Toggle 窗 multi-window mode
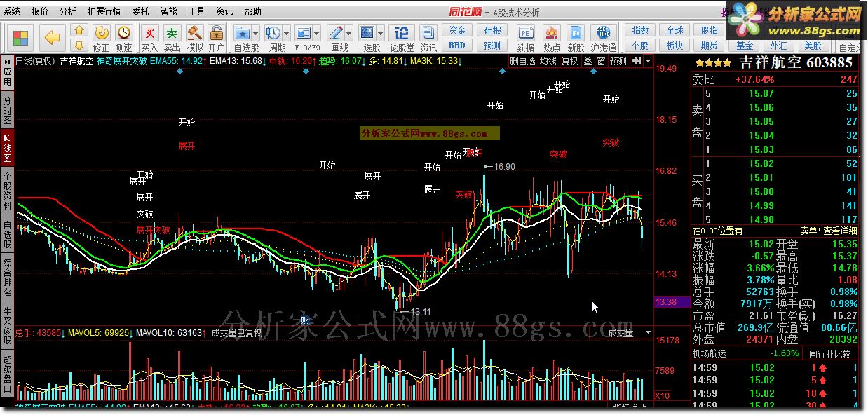The height and width of the screenshot is (415, 868). coord(601,61)
